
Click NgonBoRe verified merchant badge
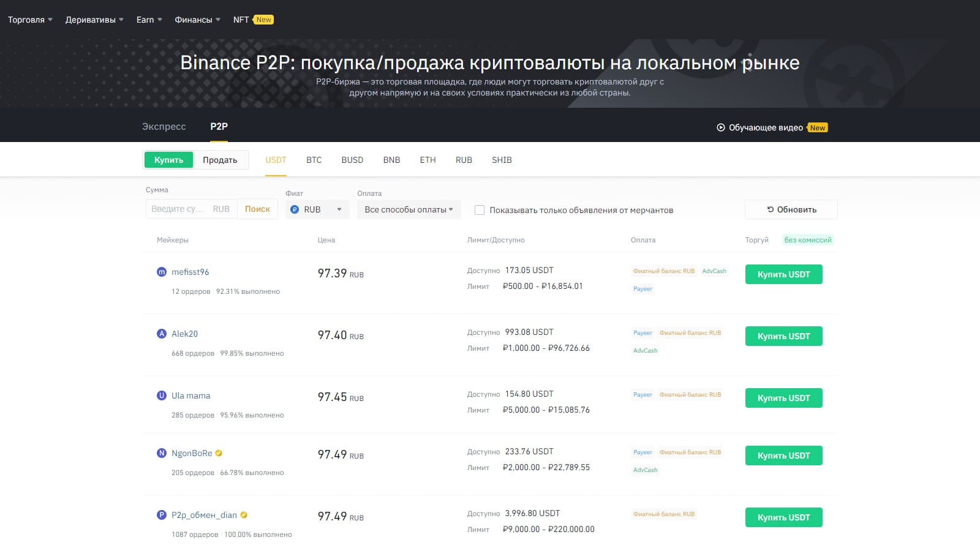(x=219, y=453)
